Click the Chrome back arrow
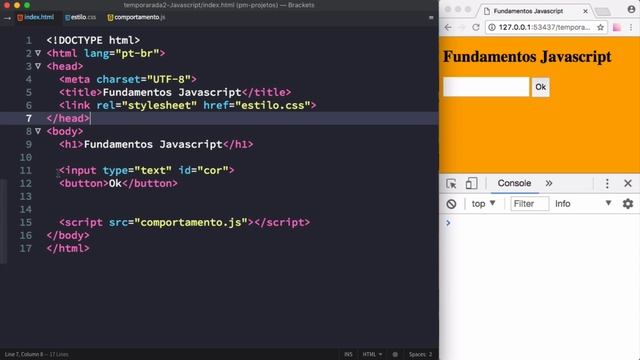The width and height of the screenshot is (640, 360). point(448,27)
